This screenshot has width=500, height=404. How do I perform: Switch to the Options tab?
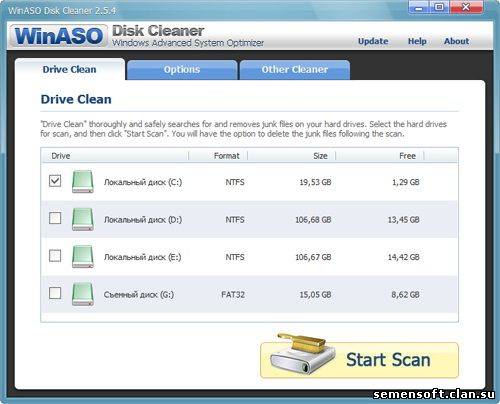pos(182,70)
